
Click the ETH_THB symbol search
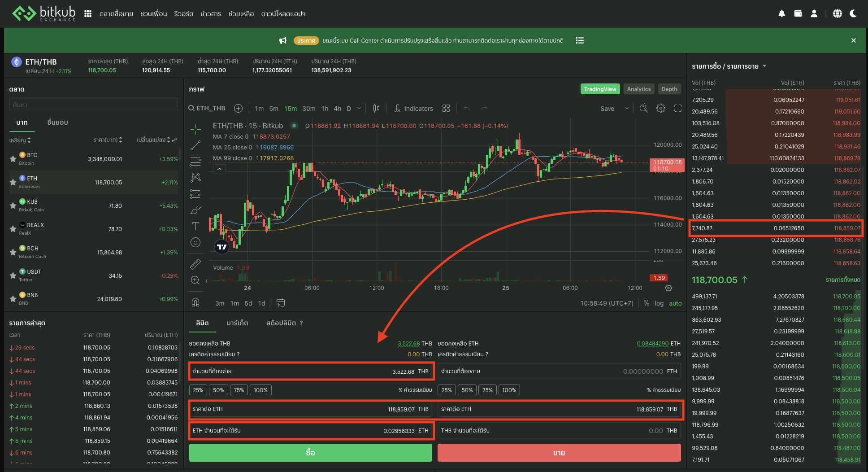[207, 108]
